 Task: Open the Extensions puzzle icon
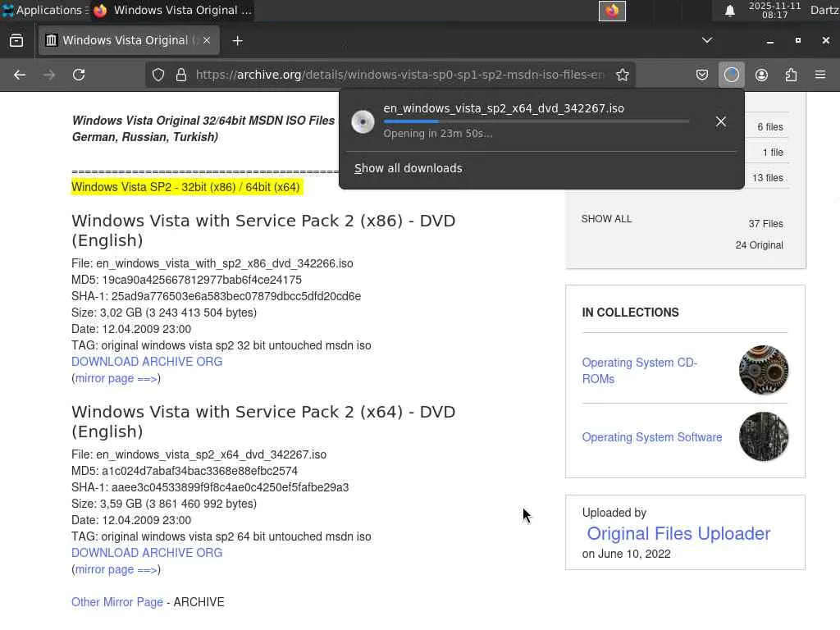(791, 75)
